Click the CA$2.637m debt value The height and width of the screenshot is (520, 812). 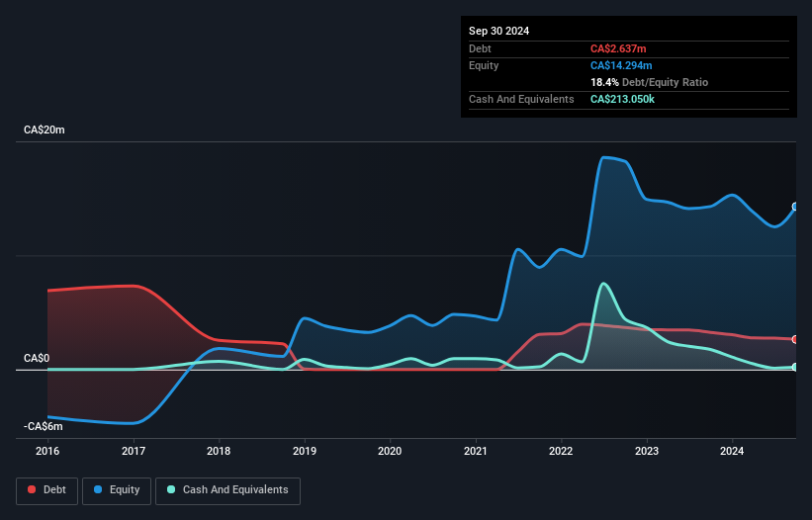[x=618, y=48]
